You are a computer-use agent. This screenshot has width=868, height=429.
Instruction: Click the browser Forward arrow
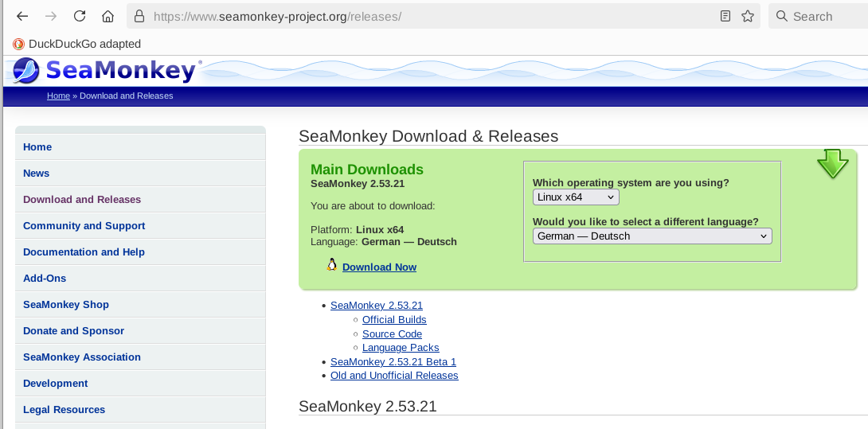point(51,16)
